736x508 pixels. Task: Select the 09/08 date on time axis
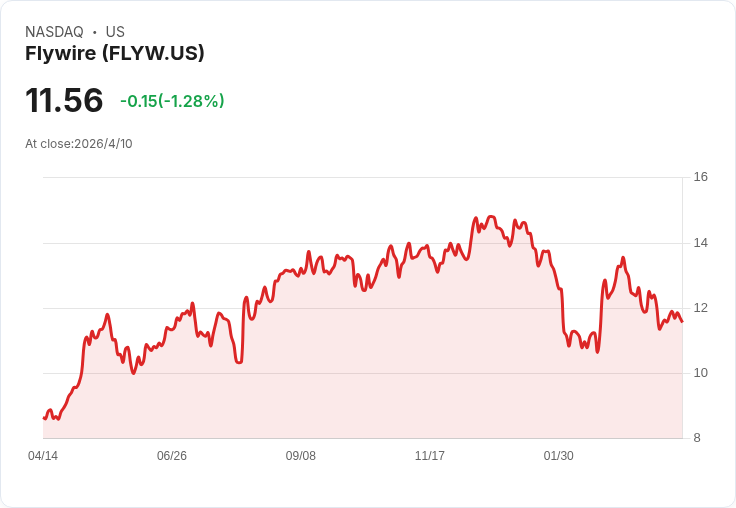[x=301, y=456]
